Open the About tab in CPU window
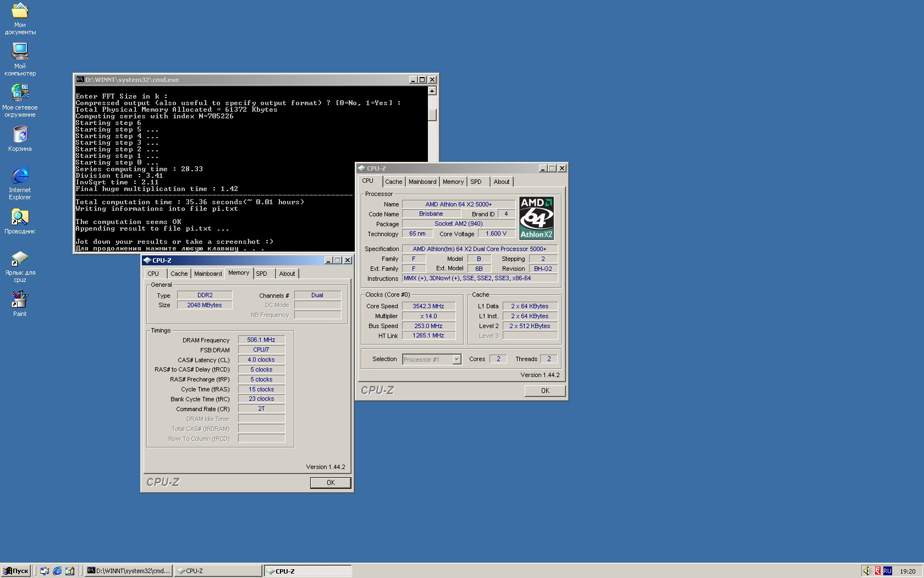Screen dimensions: 924x578 [502, 182]
